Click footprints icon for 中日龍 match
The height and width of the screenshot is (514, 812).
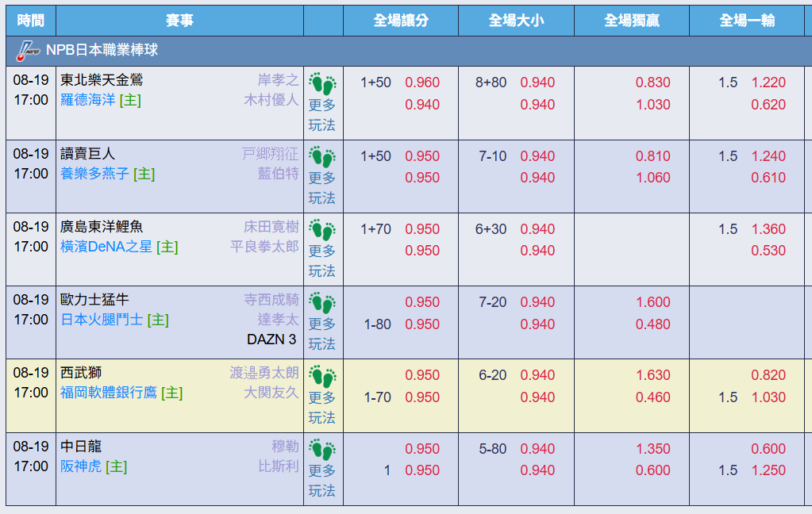coord(322,450)
